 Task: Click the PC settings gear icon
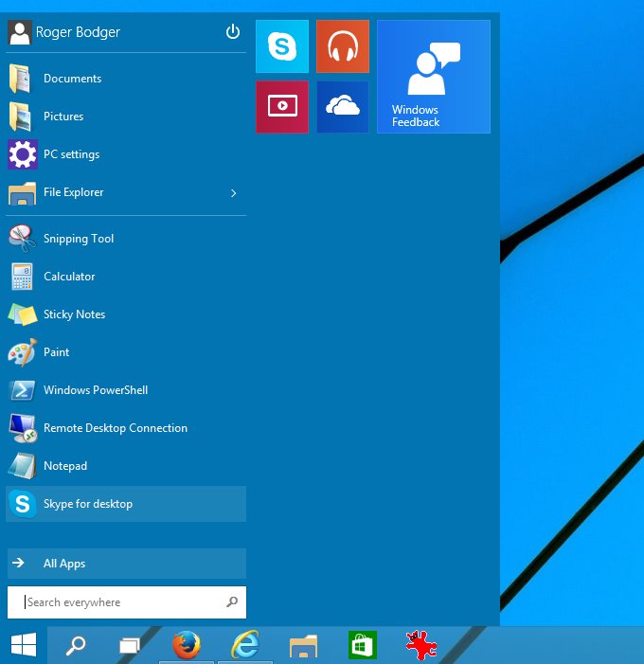click(x=23, y=154)
